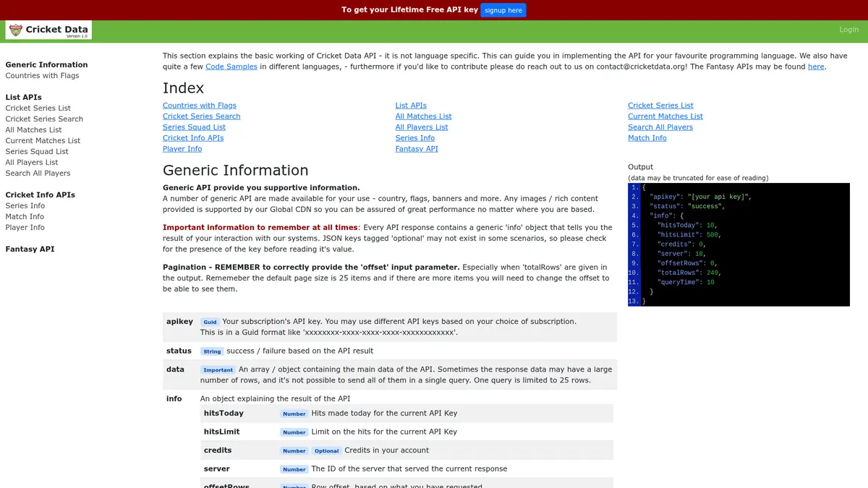Select All Matches List in sidebar
Screen dimensions: 868x488
click(33, 130)
